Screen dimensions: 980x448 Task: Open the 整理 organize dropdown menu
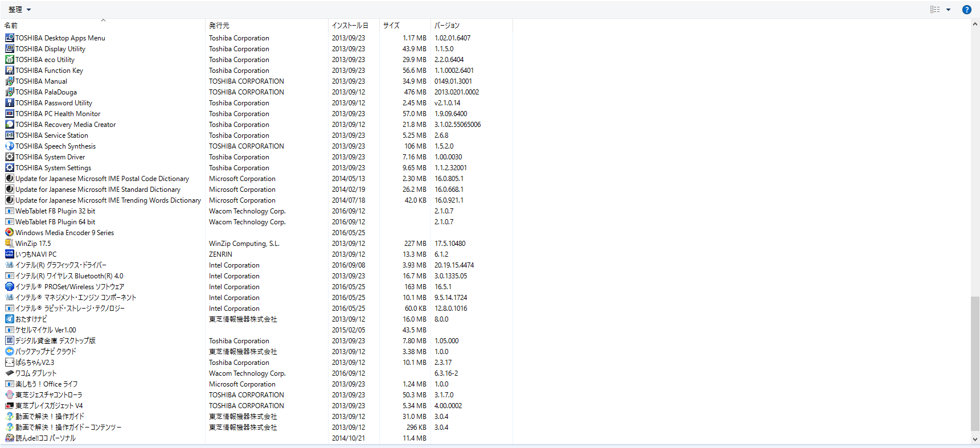click(x=20, y=10)
